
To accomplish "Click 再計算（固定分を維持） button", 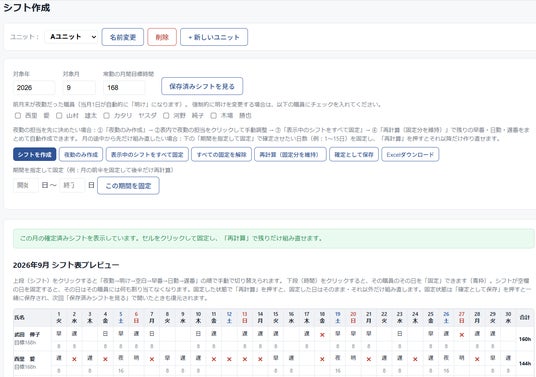I will [x=290, y=154].
